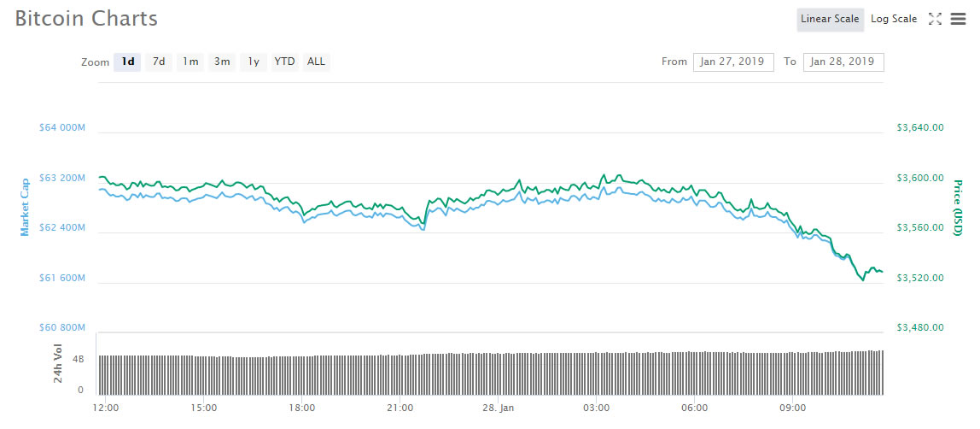Click the 18:00 time axis label
This screenshot has width=980, height=429.
[x=302, y=408]
